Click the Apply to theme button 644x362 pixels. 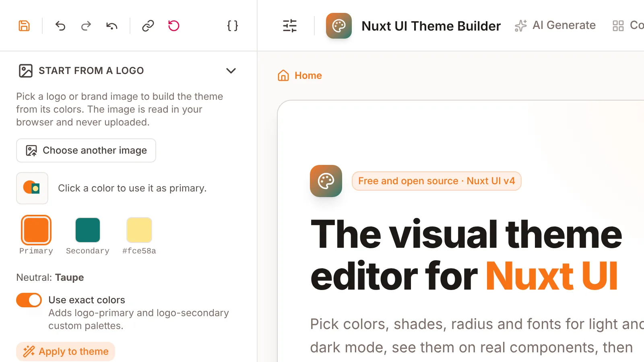click(x=66, y=352)
